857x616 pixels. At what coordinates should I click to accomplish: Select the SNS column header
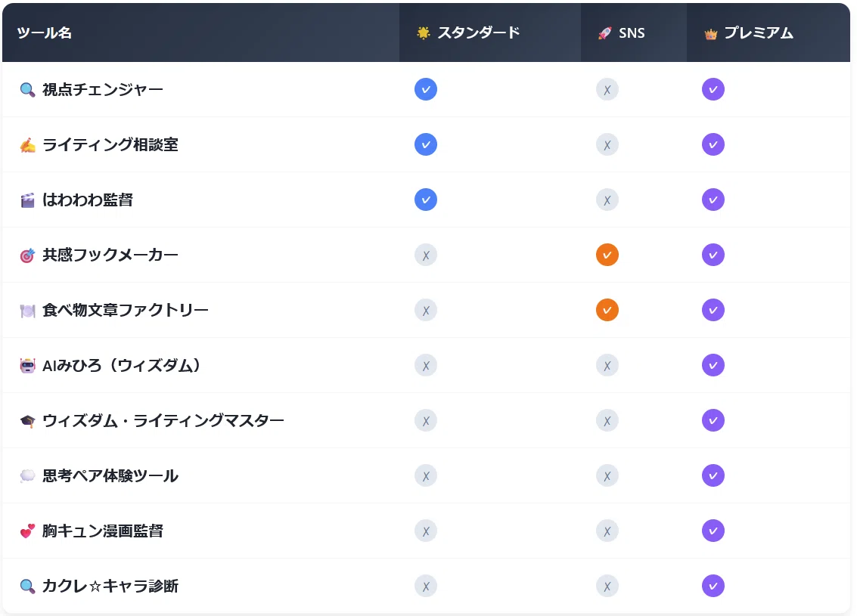point(622,33)
